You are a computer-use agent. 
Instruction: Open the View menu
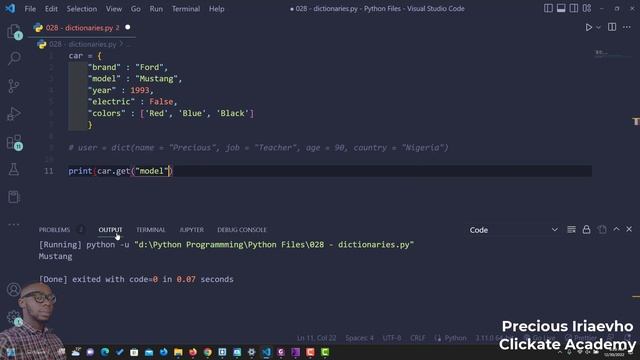pos(114,9)
